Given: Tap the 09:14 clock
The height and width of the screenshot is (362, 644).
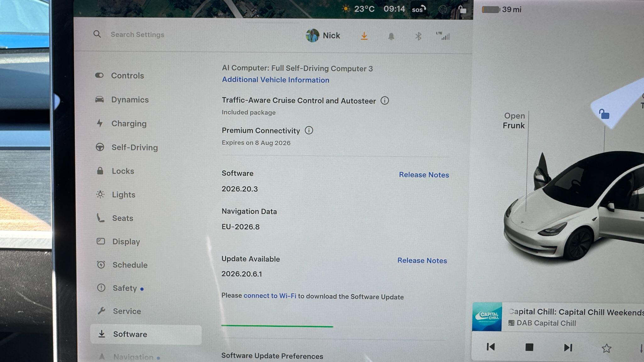Looking at the screenshot, I should [394, 9].
